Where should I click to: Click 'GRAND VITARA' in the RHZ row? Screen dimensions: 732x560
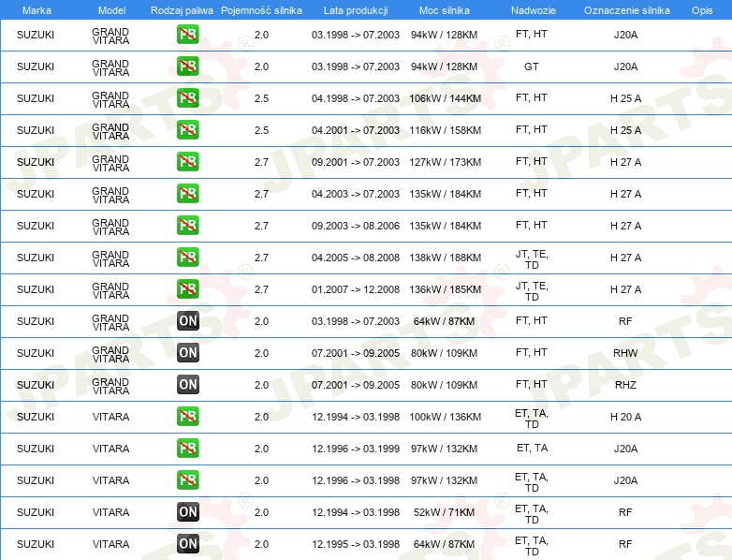110,386
